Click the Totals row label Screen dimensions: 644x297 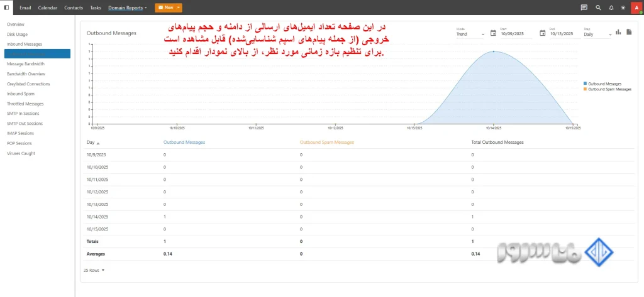92,242
